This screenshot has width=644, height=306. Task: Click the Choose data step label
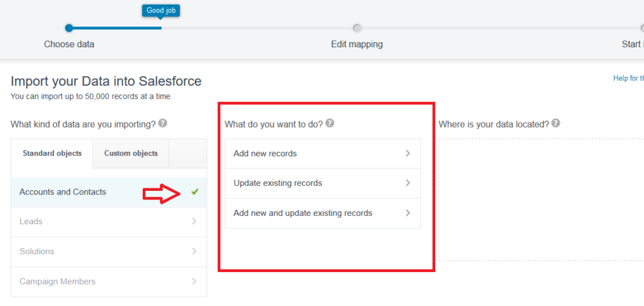pyautogui.click(x=69, y=44)
